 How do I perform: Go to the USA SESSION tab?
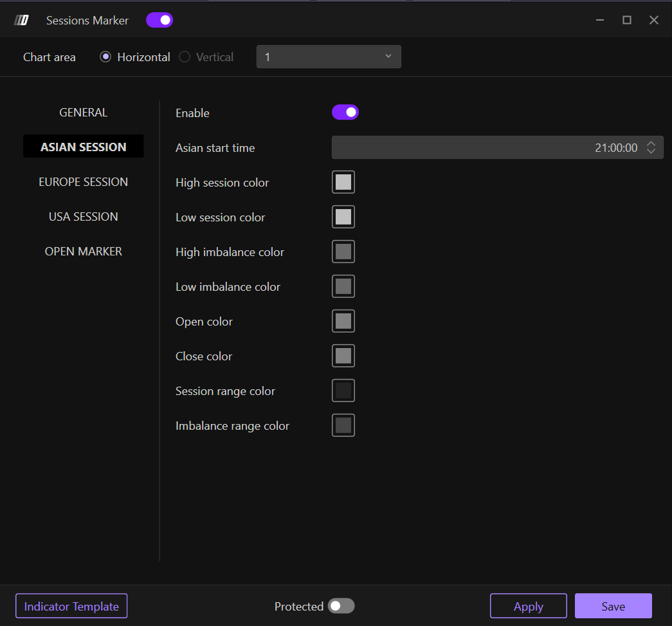click(84, 217)
